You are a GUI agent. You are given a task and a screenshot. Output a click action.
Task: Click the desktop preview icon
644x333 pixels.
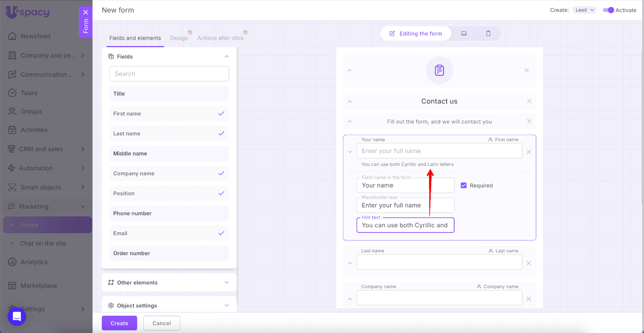(464, 33)
